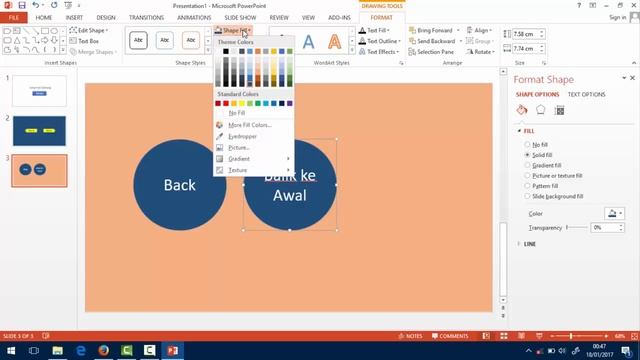Click shape height input field
The image size is (640, 360).
point(525,34)
